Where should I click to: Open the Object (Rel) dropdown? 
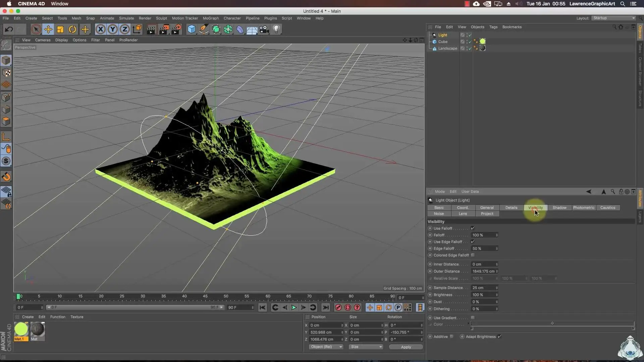tap(326, 347)
